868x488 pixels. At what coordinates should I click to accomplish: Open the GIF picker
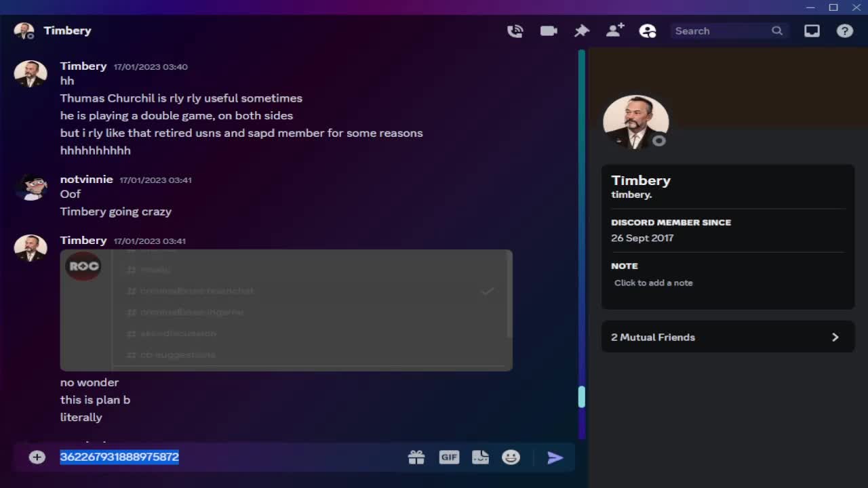click(449, 457)
